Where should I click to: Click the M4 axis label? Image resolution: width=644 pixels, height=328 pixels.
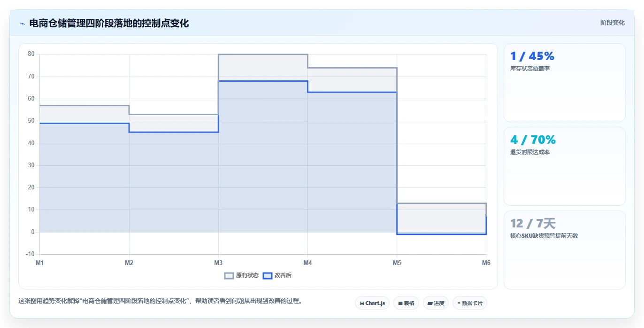[x=307, y=263]
